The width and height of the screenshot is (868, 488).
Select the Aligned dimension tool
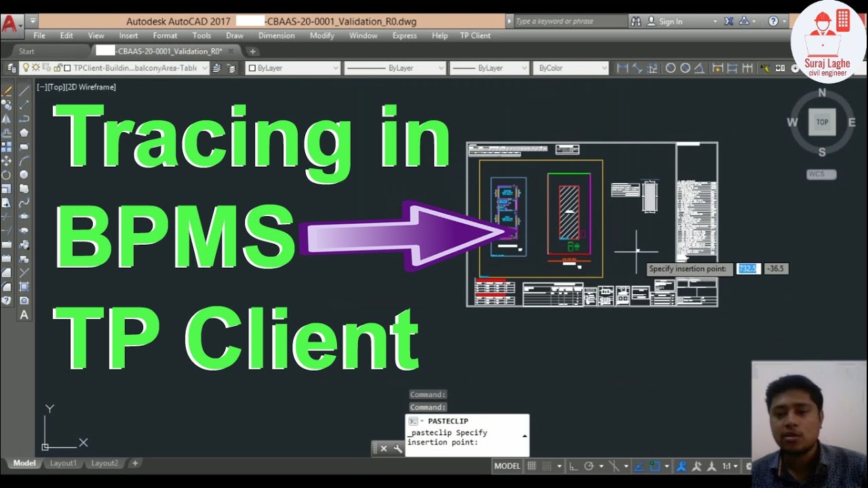[637, 68]
